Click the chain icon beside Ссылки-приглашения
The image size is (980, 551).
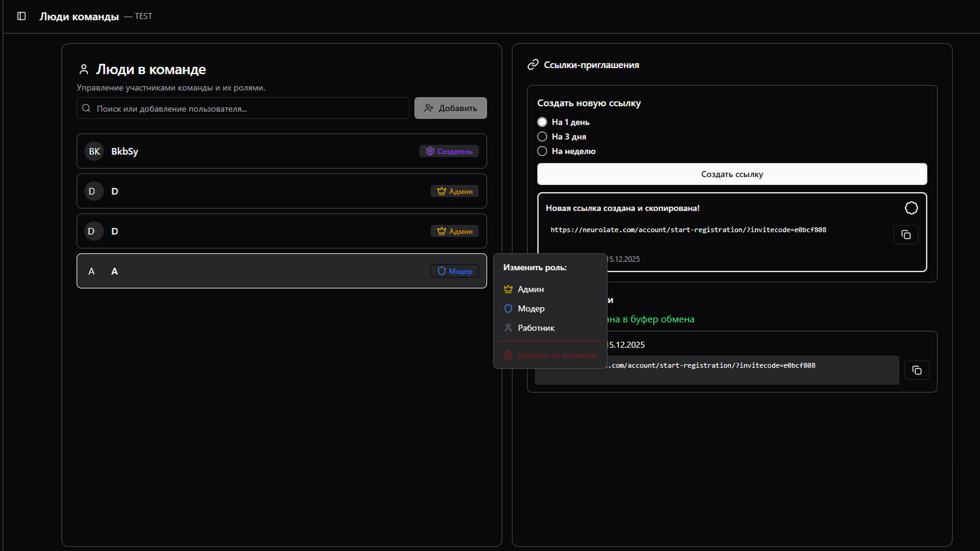(x=533, y=65)
